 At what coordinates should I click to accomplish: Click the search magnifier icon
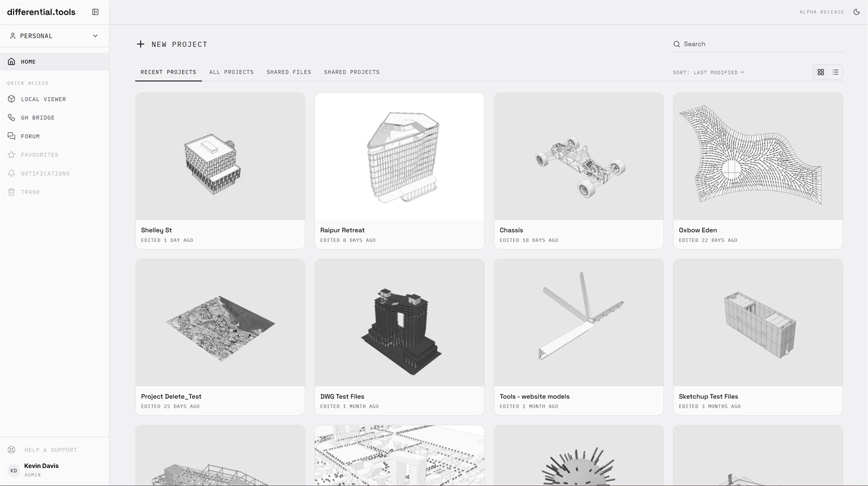pos(676,44)
